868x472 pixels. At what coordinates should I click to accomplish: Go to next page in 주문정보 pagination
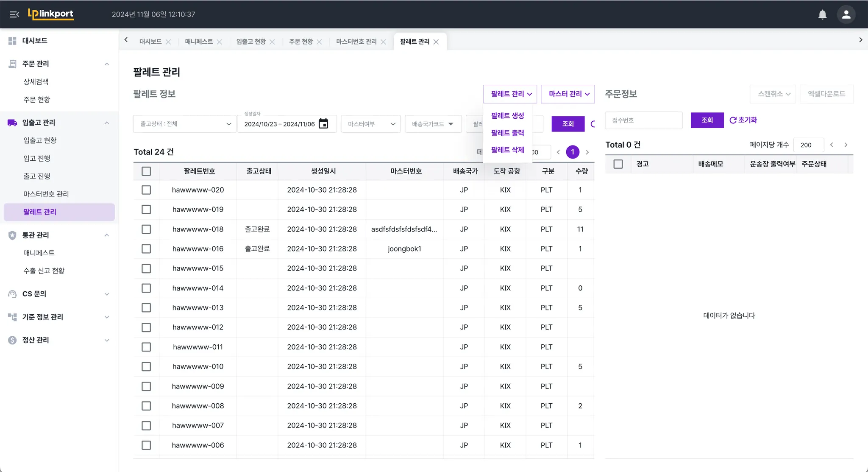[846, 145]
